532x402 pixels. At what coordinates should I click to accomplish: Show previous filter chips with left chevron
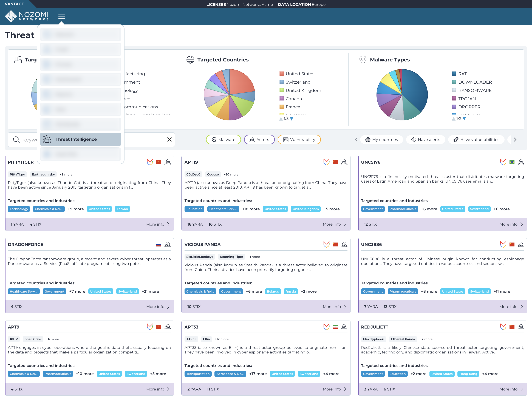click(356, 139)
